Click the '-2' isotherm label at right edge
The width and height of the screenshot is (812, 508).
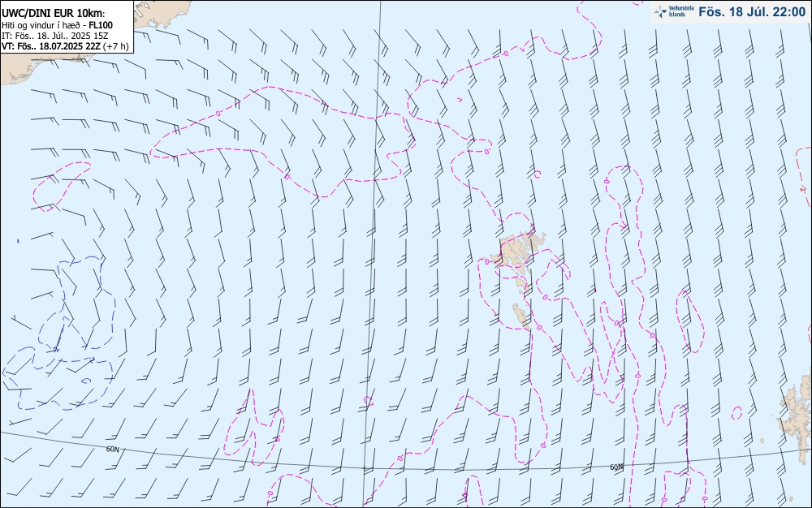(x=803, y=189)
